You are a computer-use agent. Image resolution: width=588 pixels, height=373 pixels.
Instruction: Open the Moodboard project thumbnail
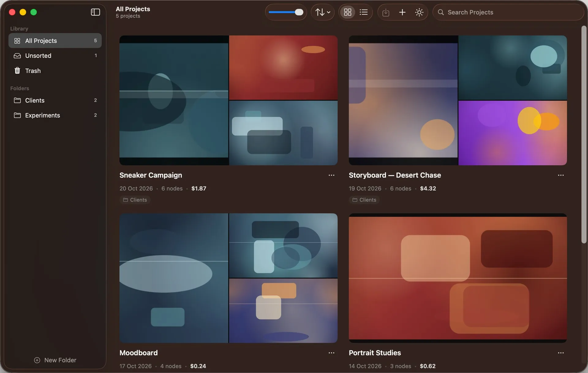click(x=228, y=278)
